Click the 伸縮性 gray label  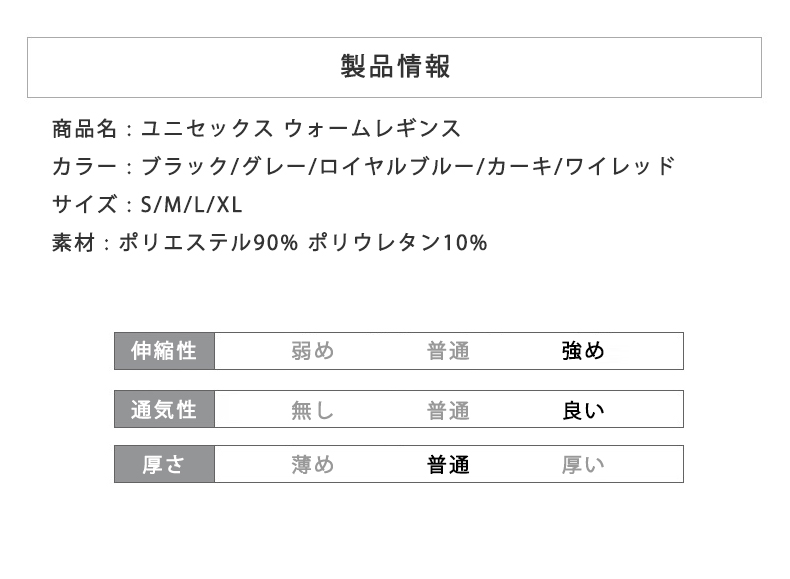[x=164, y=351]
